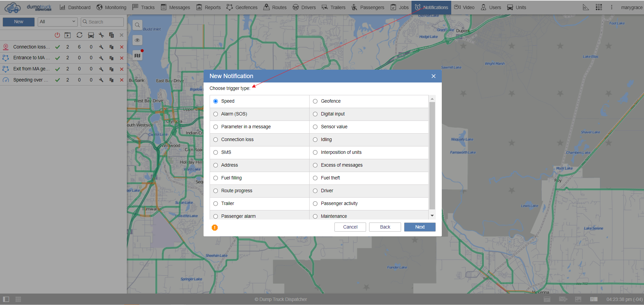Open the three-dot more options menu
The height and width of the screenshot is (305, 644).
[612, 7]
